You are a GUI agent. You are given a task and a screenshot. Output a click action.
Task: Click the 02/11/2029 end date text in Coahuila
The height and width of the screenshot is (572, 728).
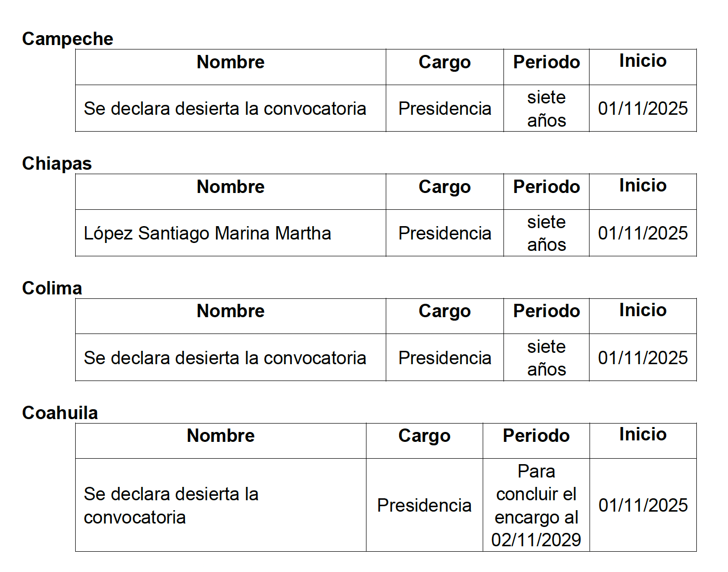tap(536, 540)
